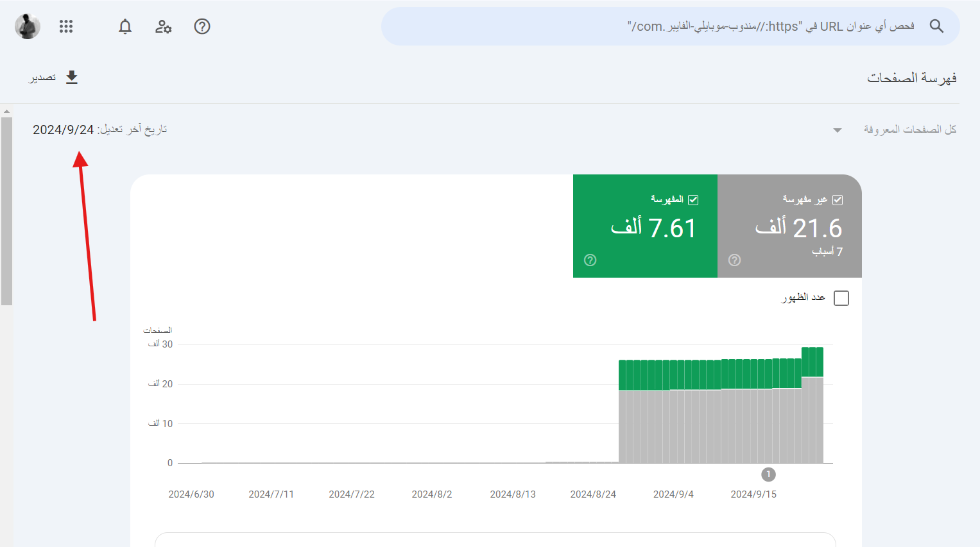Open the Google apps grid launcher

66,26
